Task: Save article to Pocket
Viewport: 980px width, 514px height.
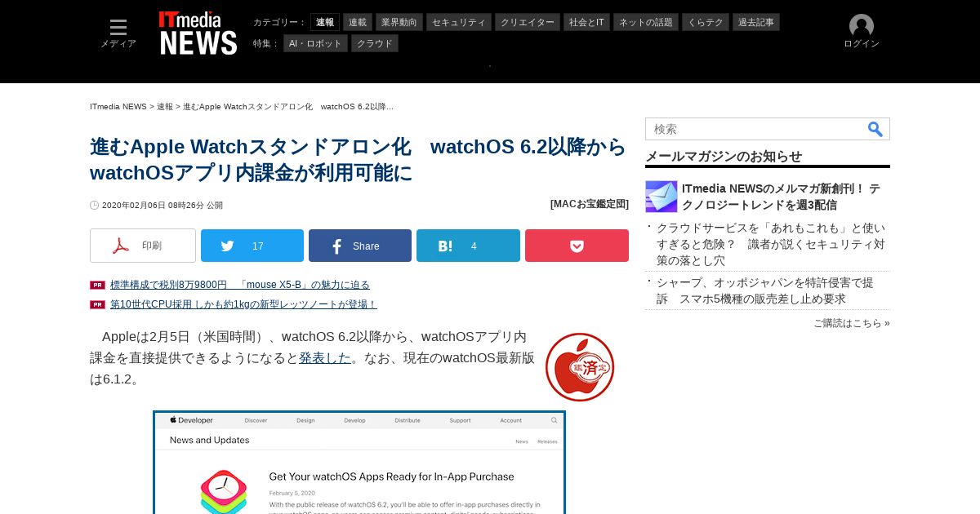Action: coord(577,246)
